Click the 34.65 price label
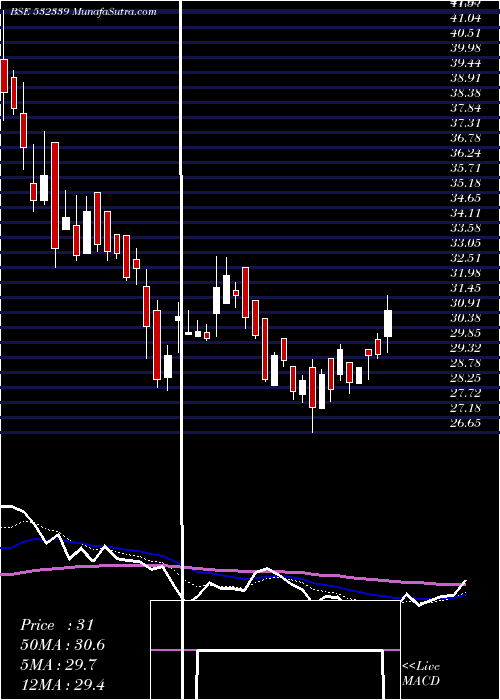500x700 pixels. [x=465, y=198]
